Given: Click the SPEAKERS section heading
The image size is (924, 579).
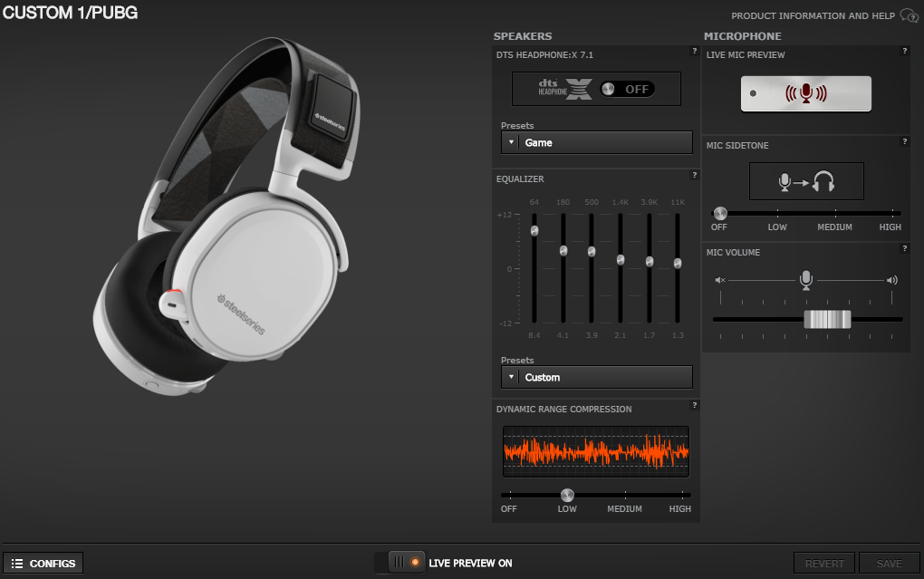Looking at the screenshot, I should pyautogui.click(x=523, y=36).
